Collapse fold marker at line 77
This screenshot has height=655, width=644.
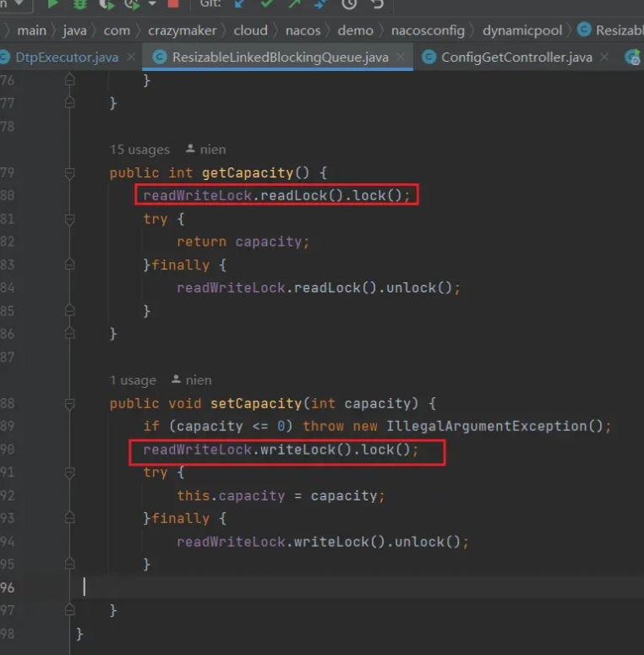click(x=70, y=103)
